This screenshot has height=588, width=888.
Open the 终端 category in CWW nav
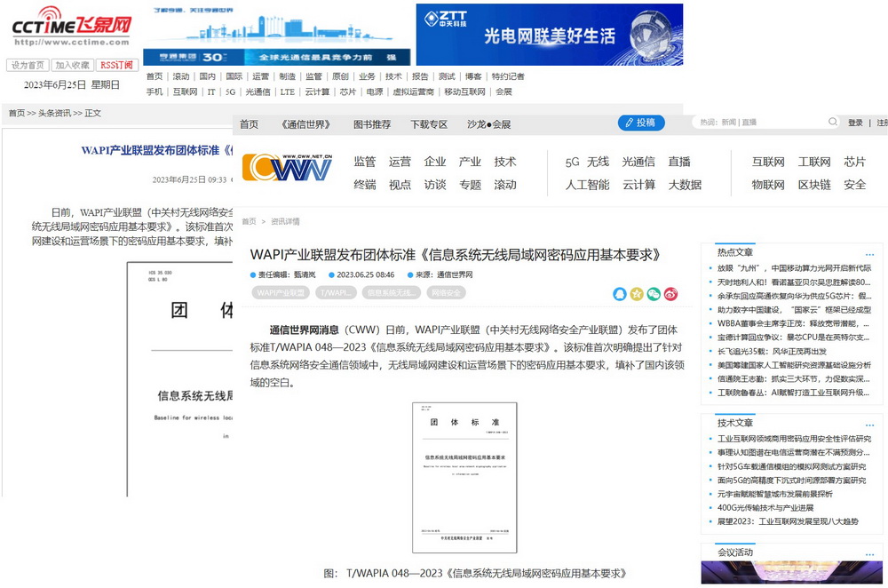point(365,185)
